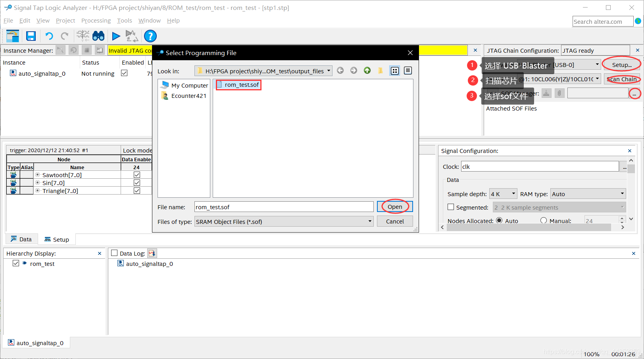Expand the Sawtooth[7..0] bus node
Image resolution: width=644 pixels, height=359 pixels.
[38, 175]
